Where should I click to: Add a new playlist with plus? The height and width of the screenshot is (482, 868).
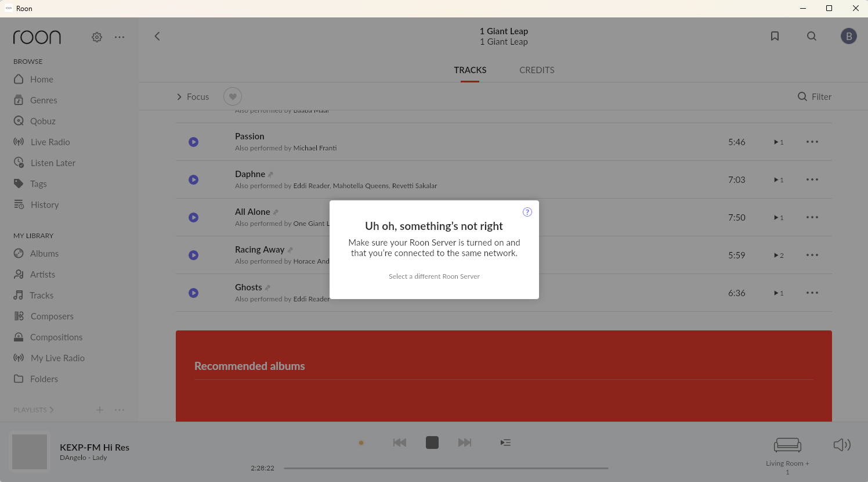pyautogui.click(x=100, y=410)
